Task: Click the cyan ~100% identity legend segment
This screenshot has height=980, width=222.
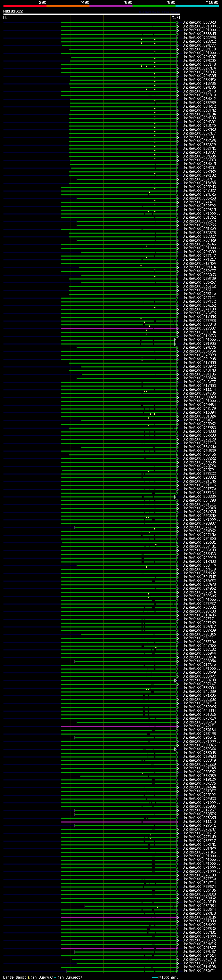Action: tap(197, 6)
